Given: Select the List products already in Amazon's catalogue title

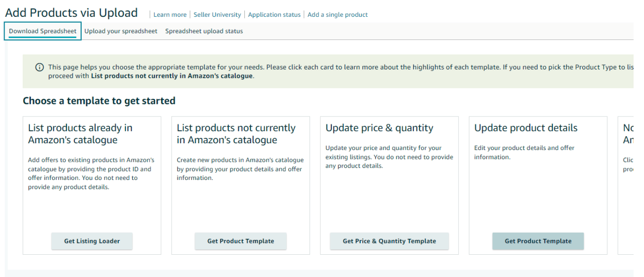Looking at the screenshot, I should coord(80,134).
